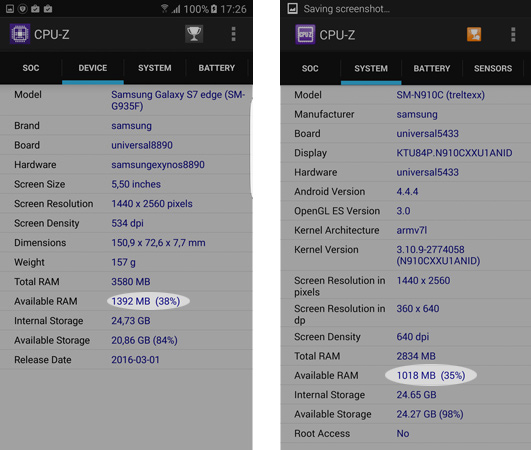This screenshot has height=450, width=531.
Task: Tap the picture notification icon in left status bar
Action: click(x=10, y=8)
